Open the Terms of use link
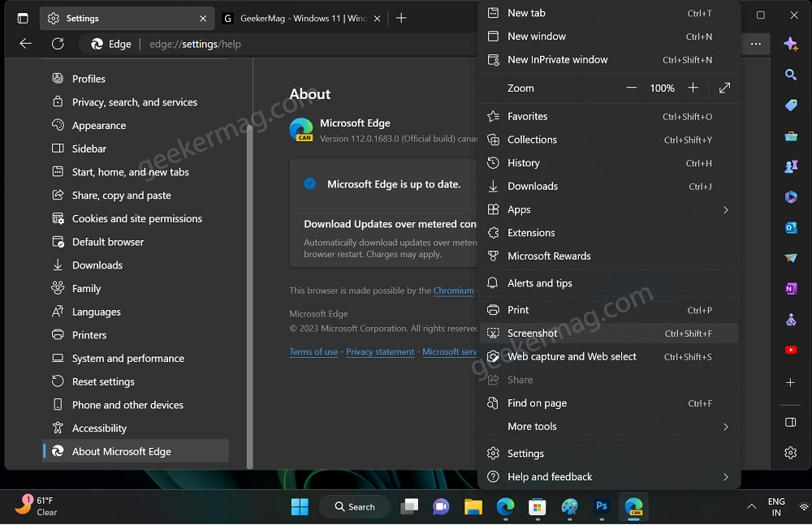 coord(313,351)
